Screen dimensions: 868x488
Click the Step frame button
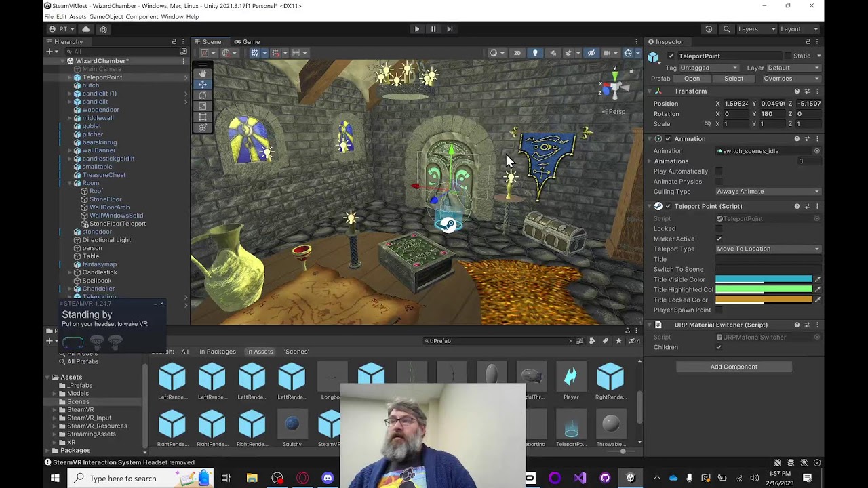[x=450, y=29]
